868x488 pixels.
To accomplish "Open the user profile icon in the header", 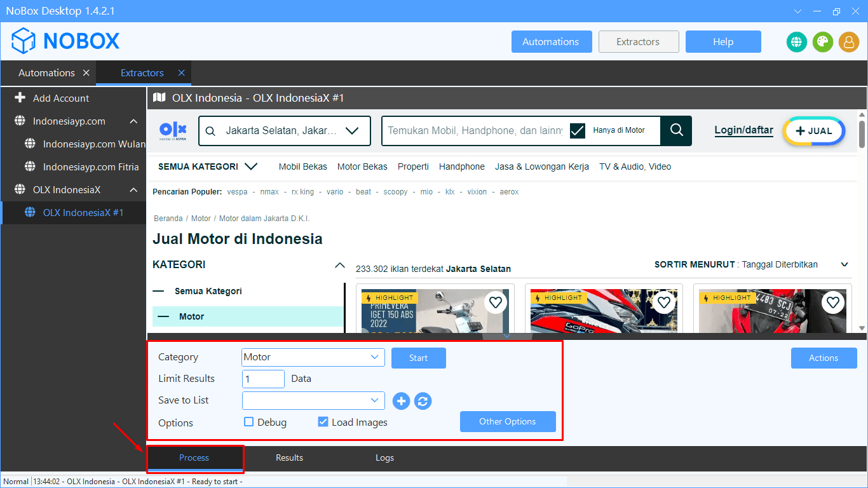I will 849,42.
